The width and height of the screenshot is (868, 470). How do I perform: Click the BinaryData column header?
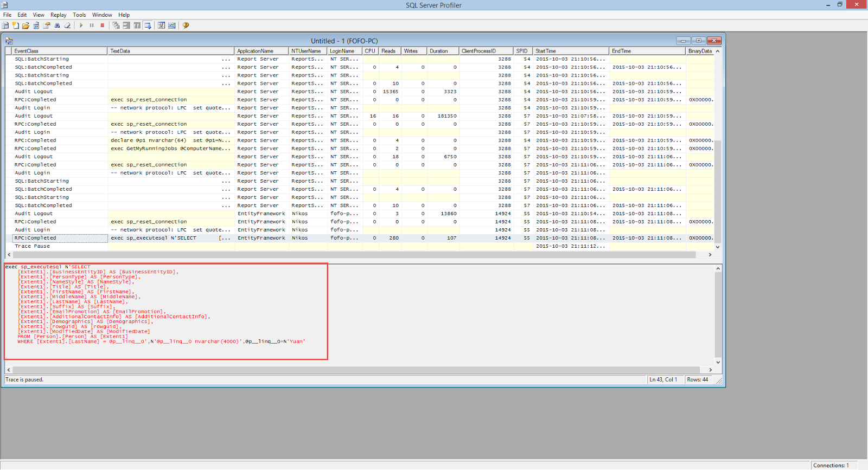coord(700,51)
